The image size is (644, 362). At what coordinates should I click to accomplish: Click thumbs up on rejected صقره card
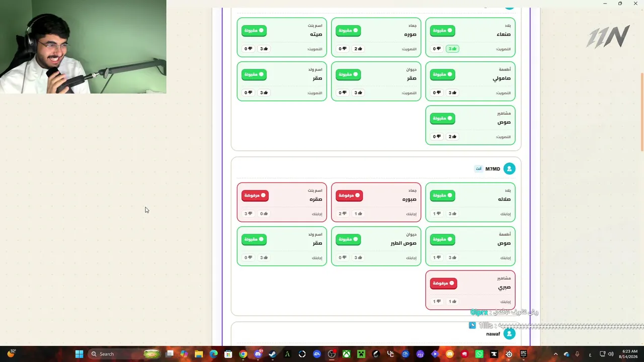[264, 214]
